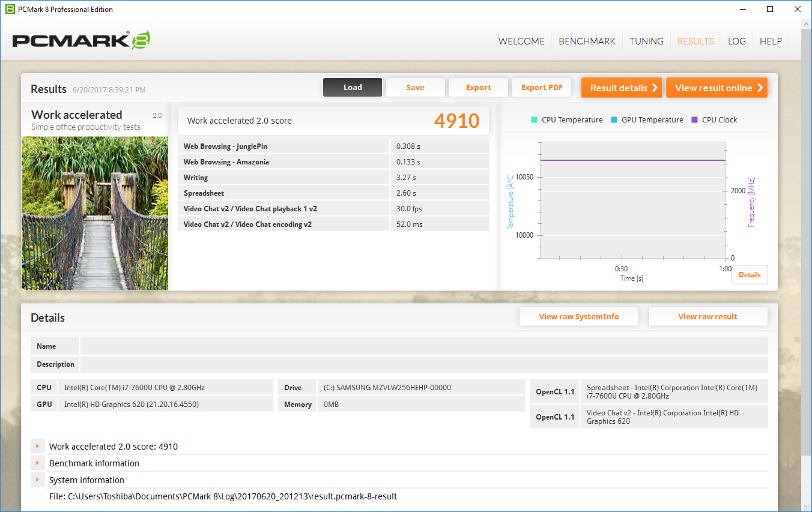Open the WELCOME tab
The width and height of the screenshot is (812, 512).
pyautogui.click(x=521, y=41)
